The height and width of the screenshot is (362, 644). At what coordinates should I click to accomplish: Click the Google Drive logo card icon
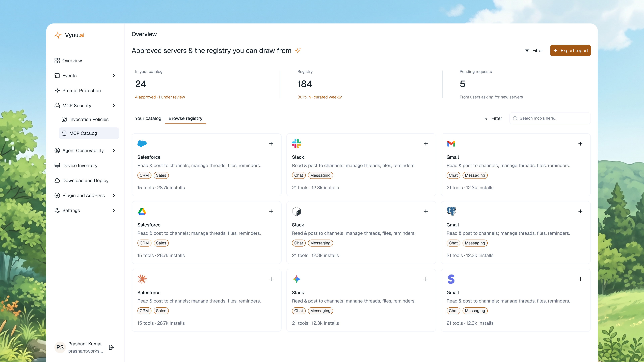click(142, 211)
